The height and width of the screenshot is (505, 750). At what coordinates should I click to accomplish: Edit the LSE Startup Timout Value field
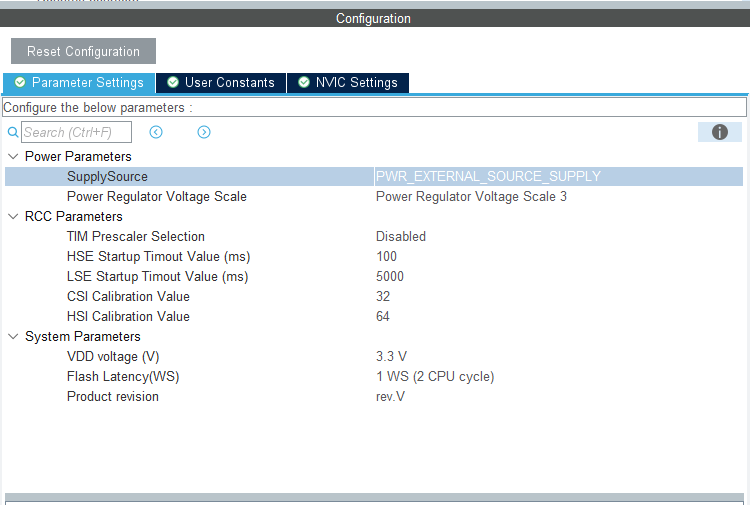[x=390, y=277]
